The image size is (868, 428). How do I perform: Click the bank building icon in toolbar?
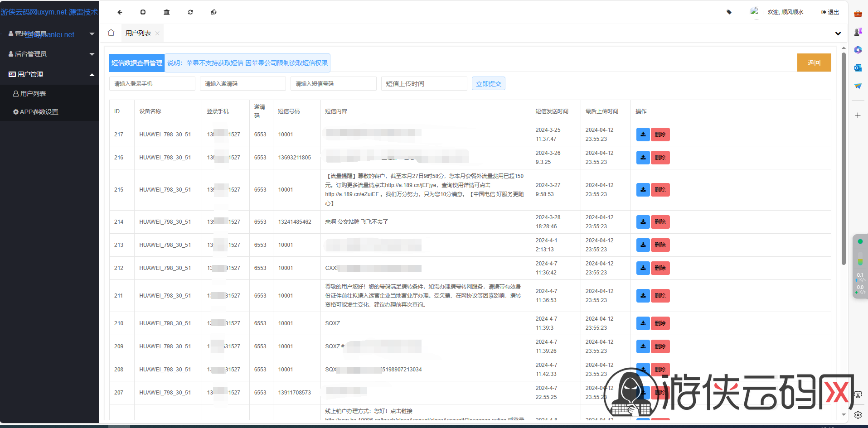point(167,12)
